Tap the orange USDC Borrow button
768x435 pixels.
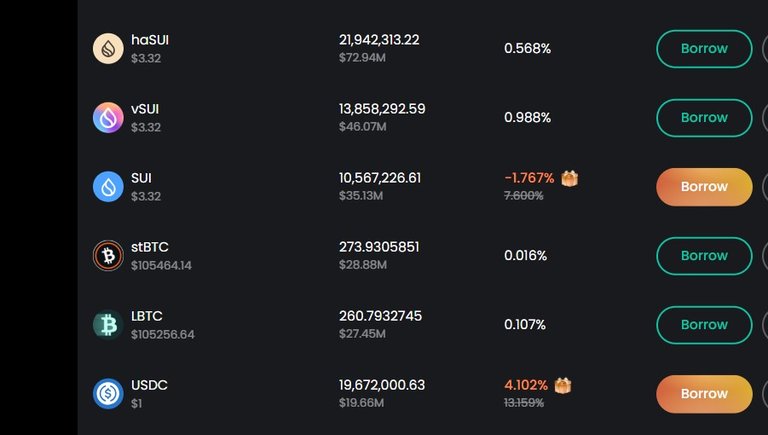coord(704,394)
